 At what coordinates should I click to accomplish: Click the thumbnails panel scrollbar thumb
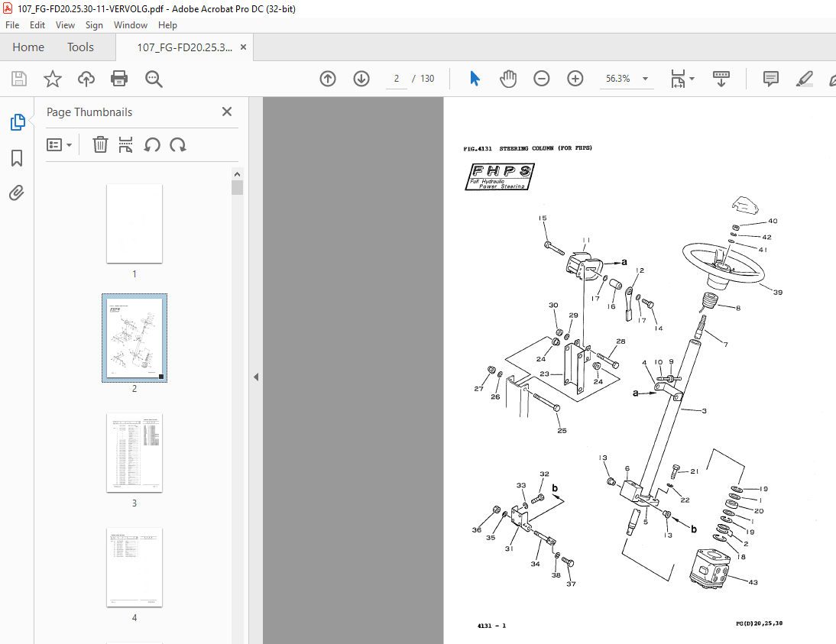(237, 188)
